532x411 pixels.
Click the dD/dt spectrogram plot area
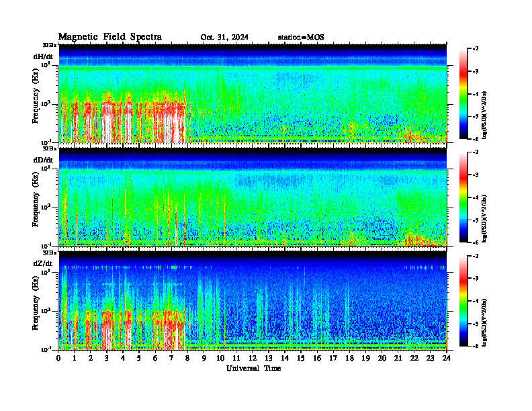(253, 197)
